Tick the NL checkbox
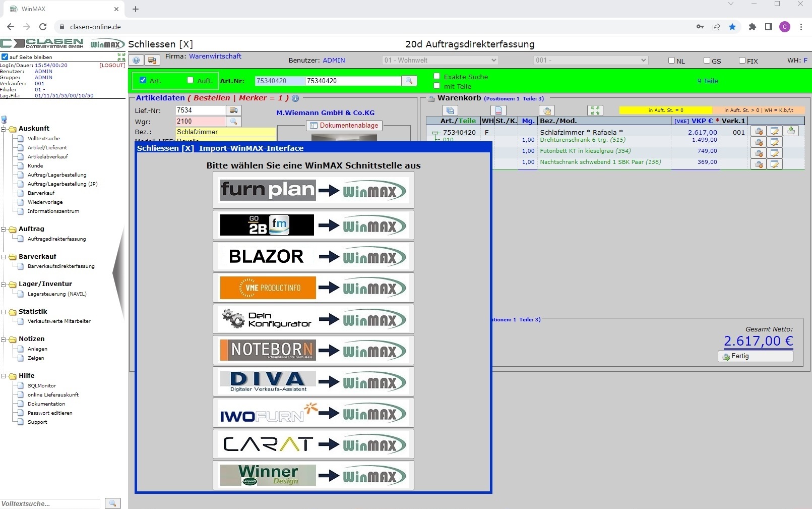The width and height of the screenshot is (812, 509). (x=671, y=61)
